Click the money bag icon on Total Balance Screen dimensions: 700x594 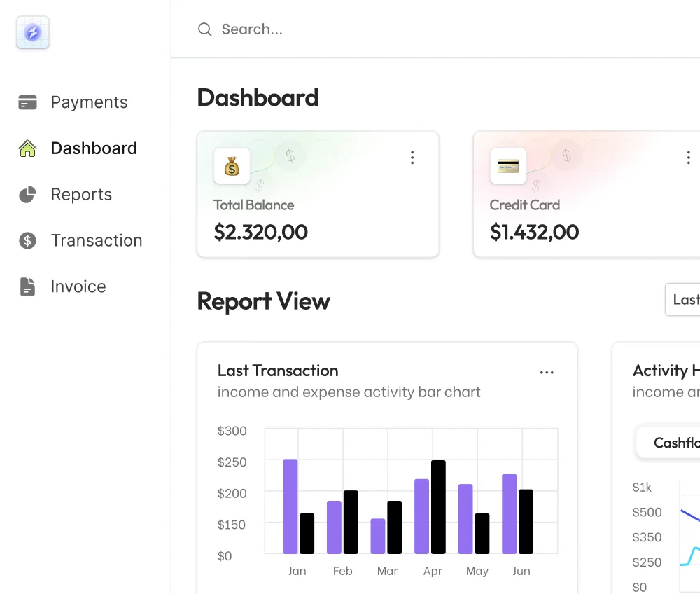(232, 166)
